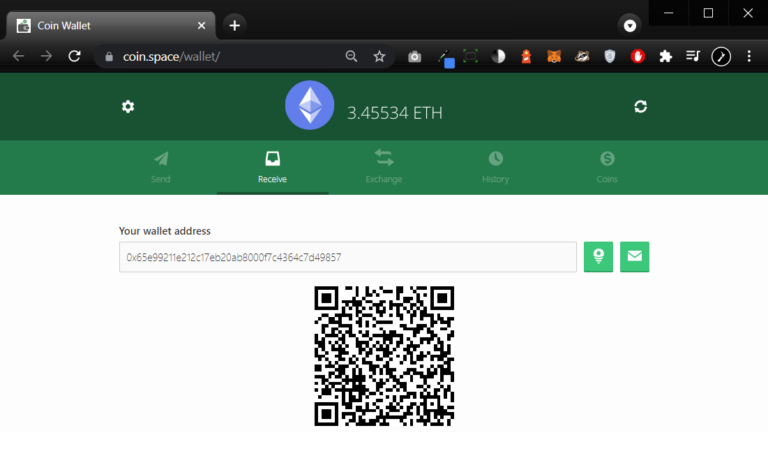This screenshot has width=768, height=449.
Task: Open the page zoom indicator
Action: pyautogui.click(x=351, y=56)
